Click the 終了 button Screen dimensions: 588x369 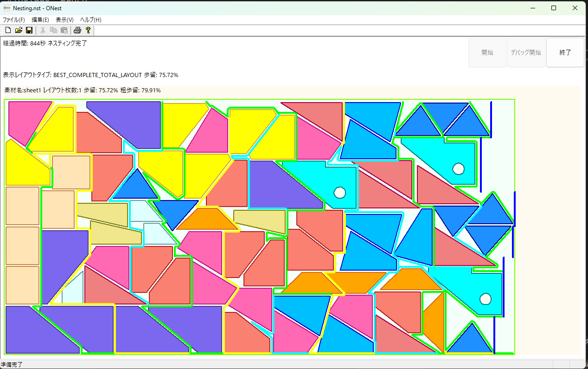565,52
